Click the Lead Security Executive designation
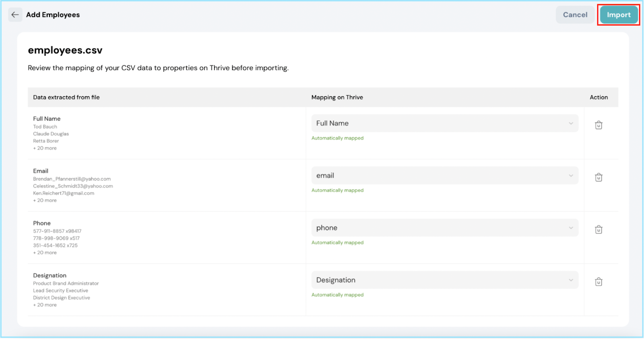644x339 pixels. [x=61, y=291]
